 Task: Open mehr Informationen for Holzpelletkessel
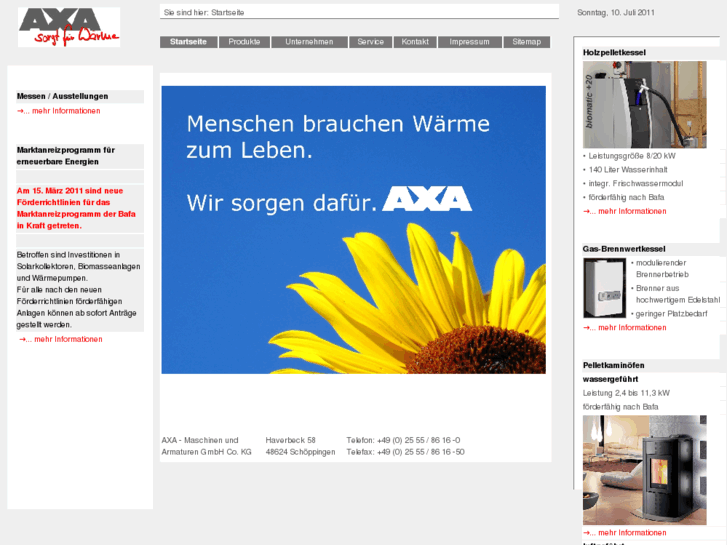click(x=625, y=211)
